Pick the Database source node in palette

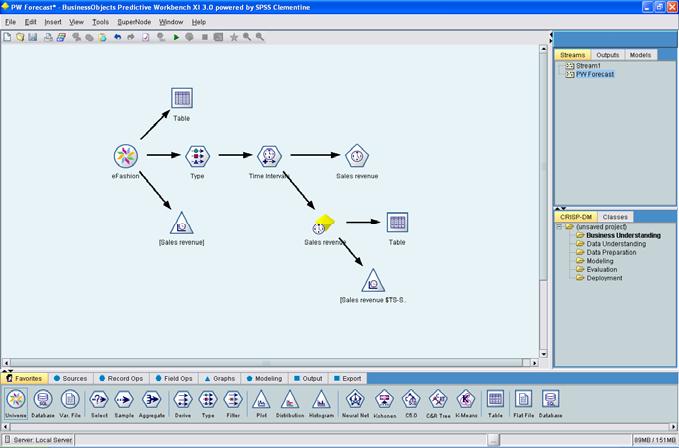tap(43, 403)
